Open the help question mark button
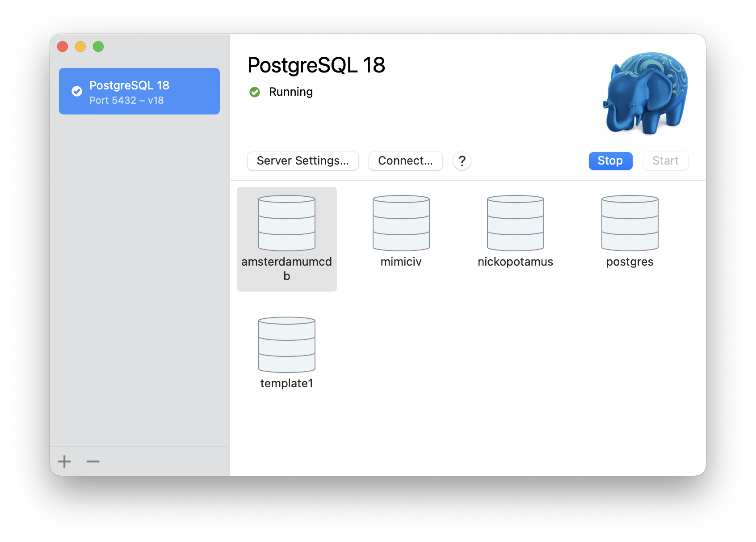 click(462, 161)
